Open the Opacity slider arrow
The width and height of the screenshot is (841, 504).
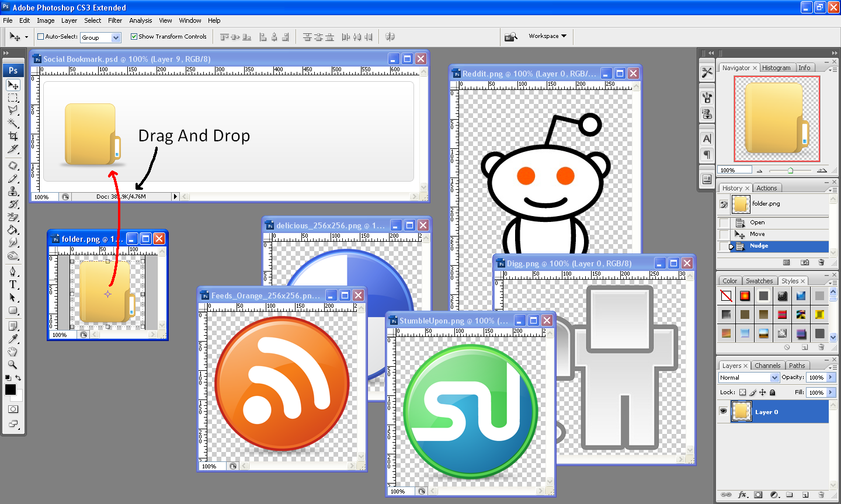(x=831, y=377)
